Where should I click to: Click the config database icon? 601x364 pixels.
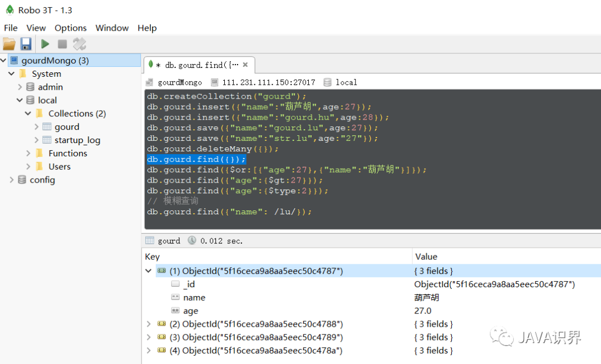click(22, 180)
